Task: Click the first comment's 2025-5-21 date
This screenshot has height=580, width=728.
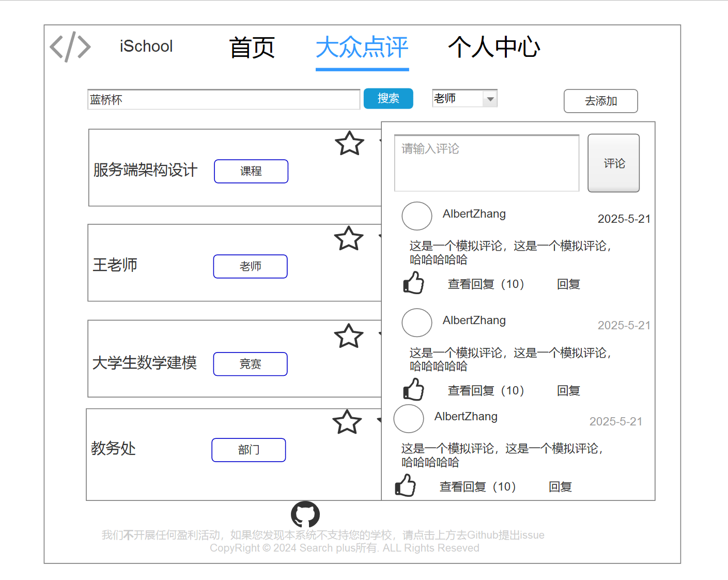Action: coord(624,219)
